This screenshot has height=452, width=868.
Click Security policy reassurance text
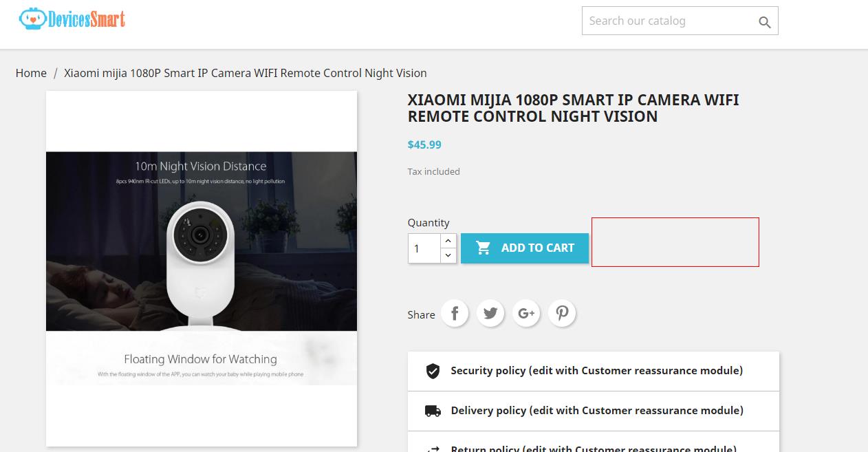coord(597,370)
